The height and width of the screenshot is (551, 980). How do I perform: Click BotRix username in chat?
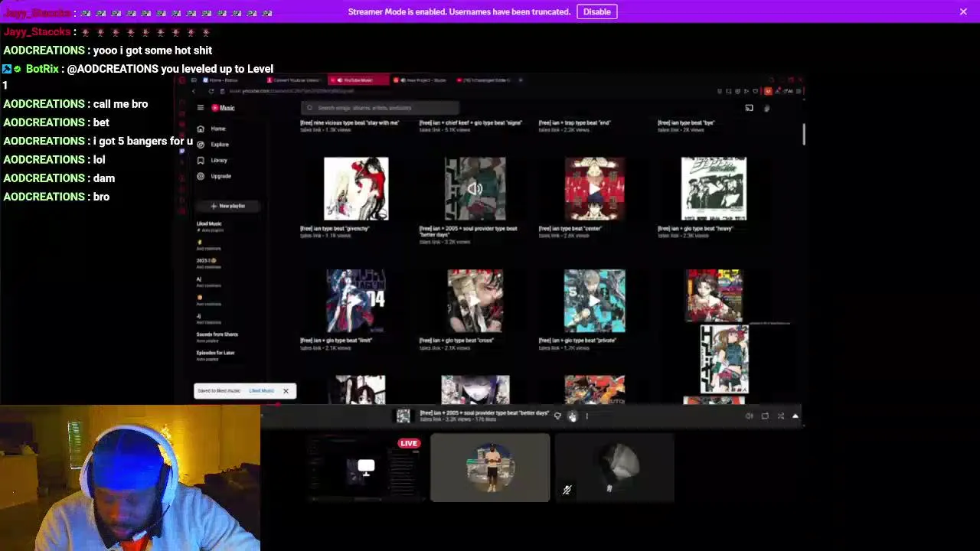point(42,69)
